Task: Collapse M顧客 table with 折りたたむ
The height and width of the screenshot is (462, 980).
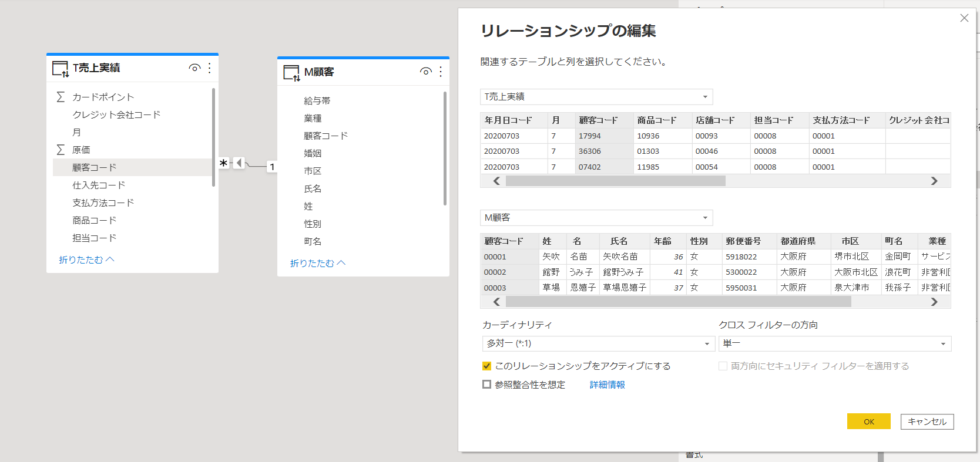Action: [x=317, y=263]
